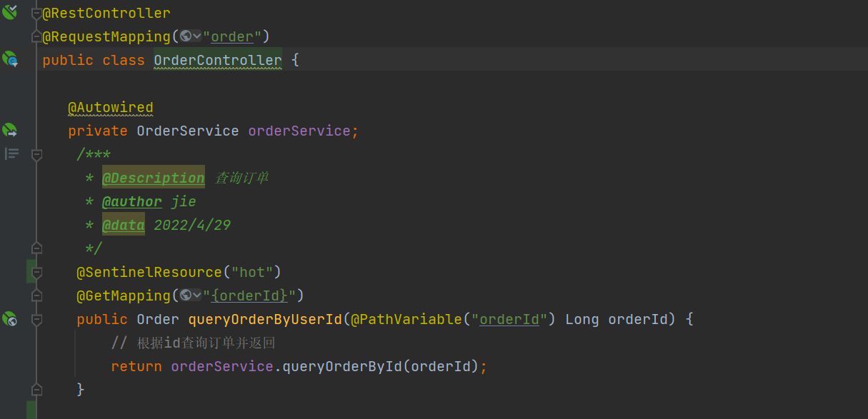868x419 pixels.
Task: Collapse the Javadoc comment fold marker at /***
Action: [x=36, y=154]
